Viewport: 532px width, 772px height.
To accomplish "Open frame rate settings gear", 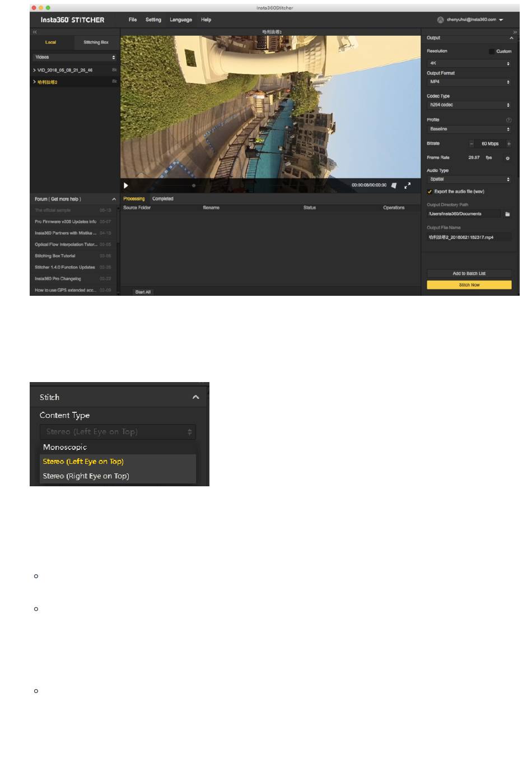I will click(x=508, y=158).
